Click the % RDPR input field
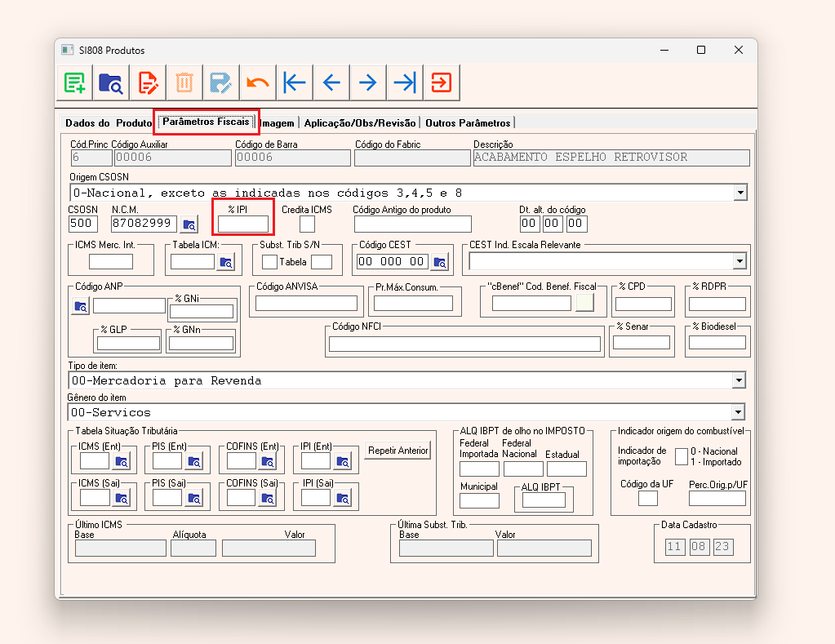Image resolution: width=835 pixels, height=644 pixels. [x=717, y=304]
